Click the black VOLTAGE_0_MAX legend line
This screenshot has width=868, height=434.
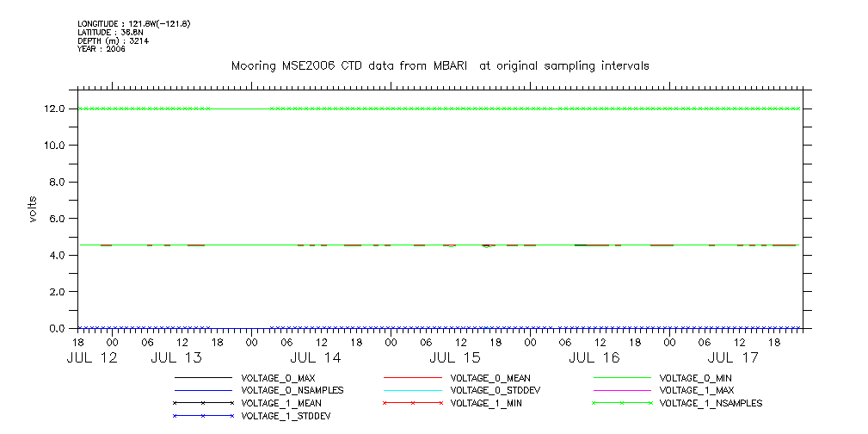(203, 378)
